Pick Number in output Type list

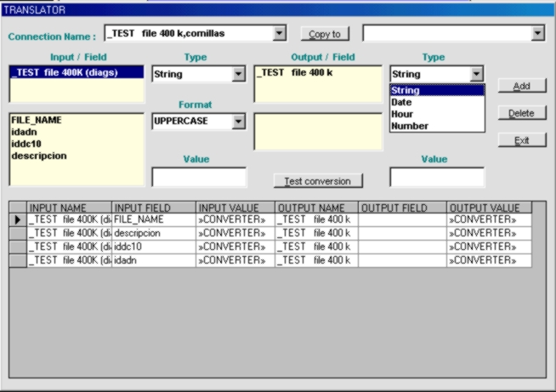pos(410,126)
